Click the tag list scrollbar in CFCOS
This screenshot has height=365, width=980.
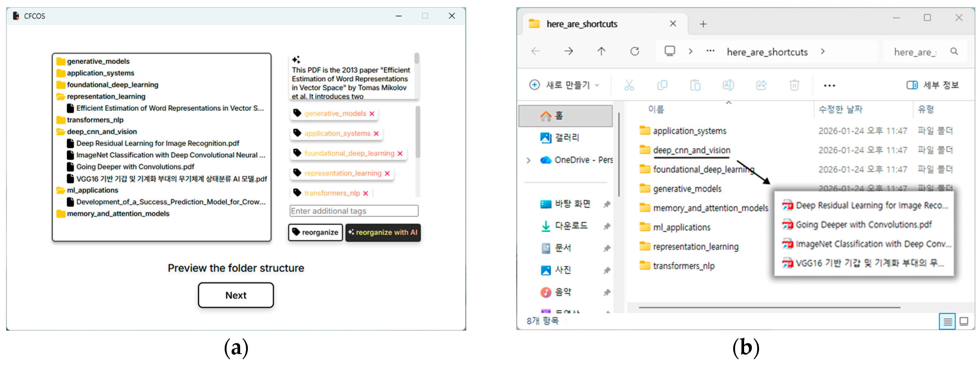pos(418,132)
